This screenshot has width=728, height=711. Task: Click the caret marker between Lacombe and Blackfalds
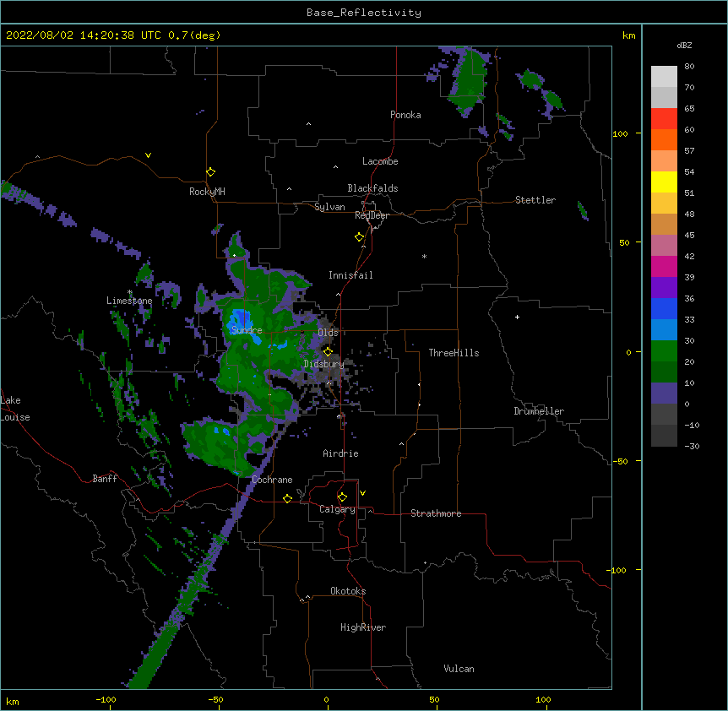click(x=335, y=167)
